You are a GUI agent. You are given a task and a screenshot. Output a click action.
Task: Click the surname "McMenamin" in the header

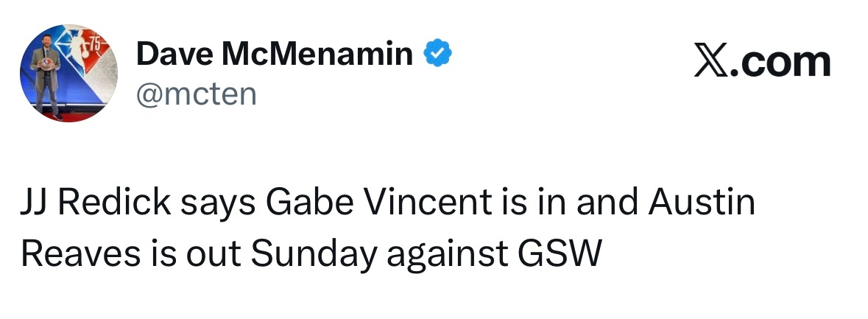point(317,54)
